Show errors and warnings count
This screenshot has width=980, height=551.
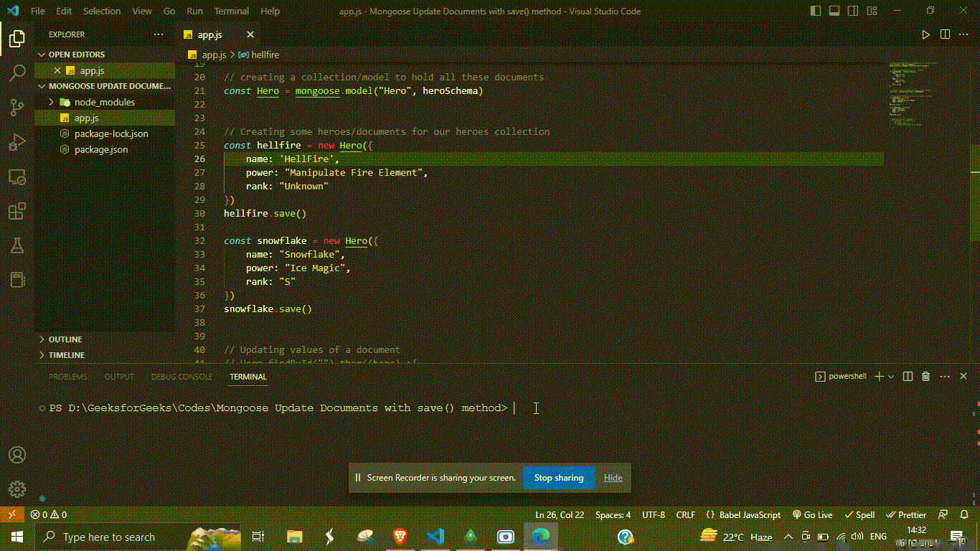(49, 514)
